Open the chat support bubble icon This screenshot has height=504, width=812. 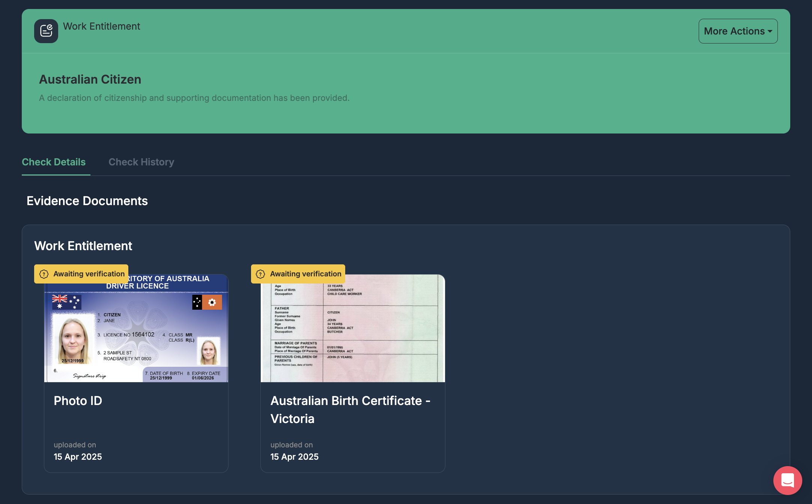(x=788, y=480)
